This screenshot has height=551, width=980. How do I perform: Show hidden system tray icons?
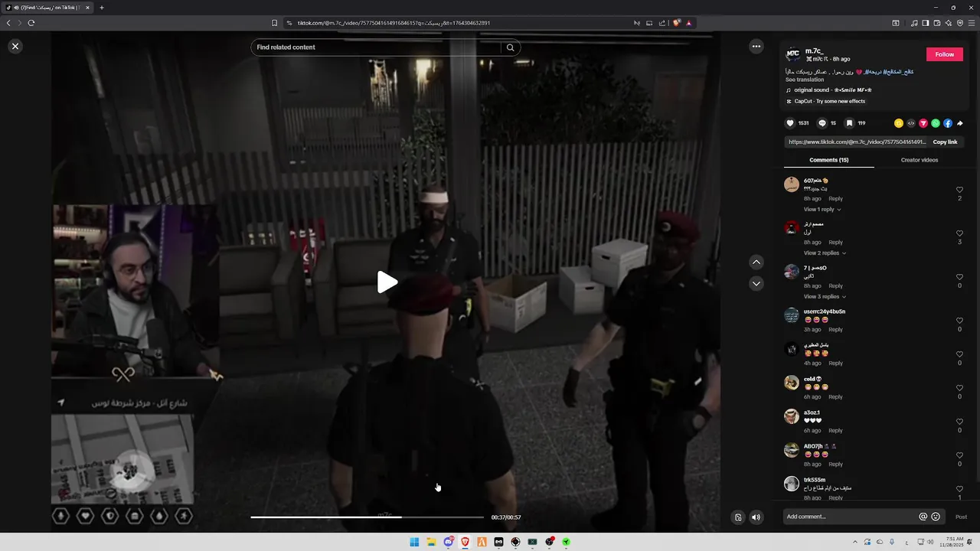pos(855,542)
